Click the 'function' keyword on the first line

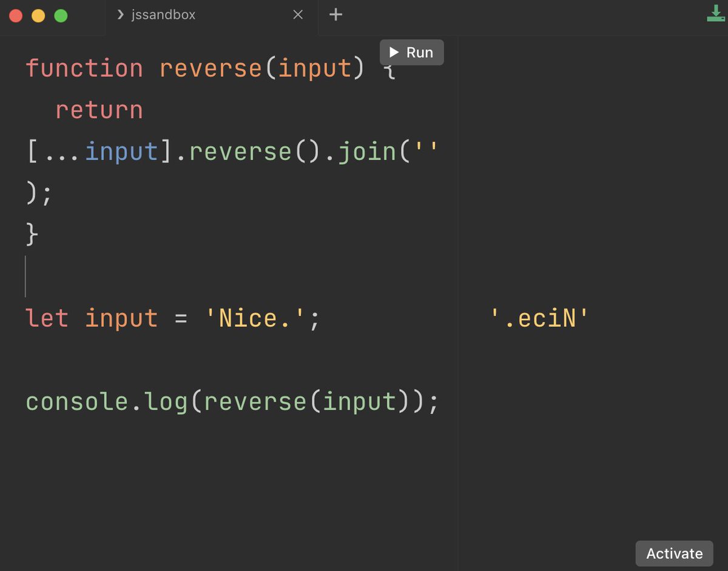[x=84, y=68]
